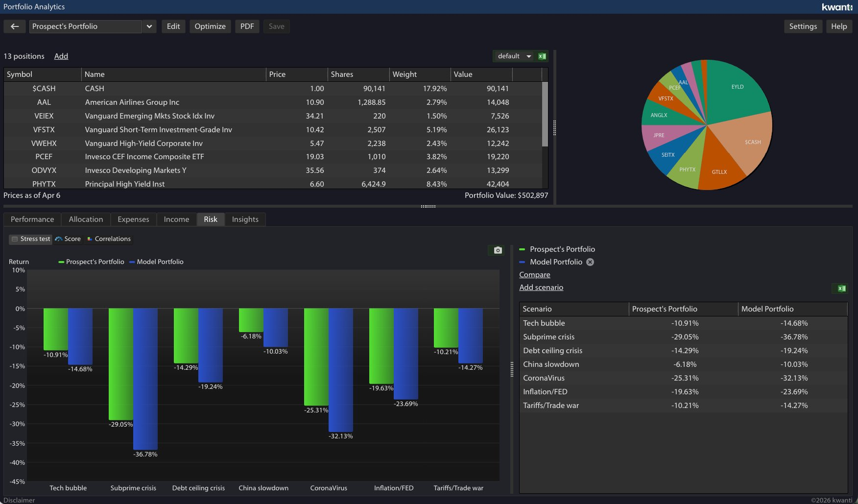858x504 pixels.
Task: Select the Stress test view
Action: [x=30, y=239]
